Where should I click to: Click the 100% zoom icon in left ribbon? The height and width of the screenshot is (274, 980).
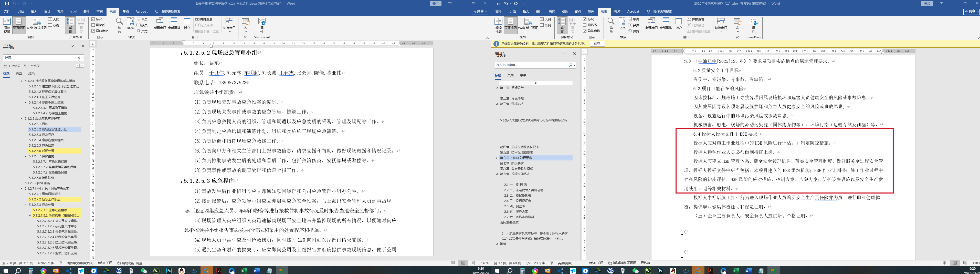(130, 24)
